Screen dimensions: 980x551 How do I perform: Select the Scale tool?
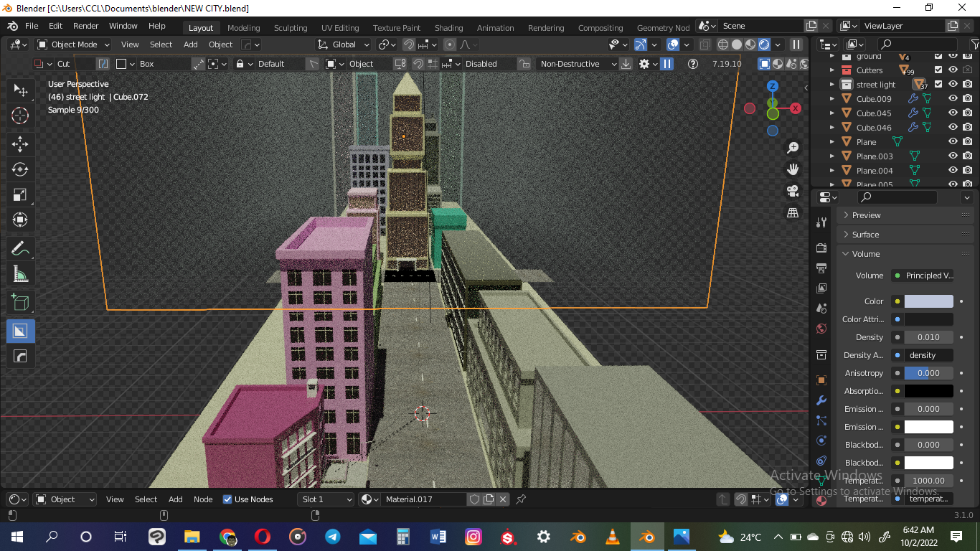pos(20,194)
